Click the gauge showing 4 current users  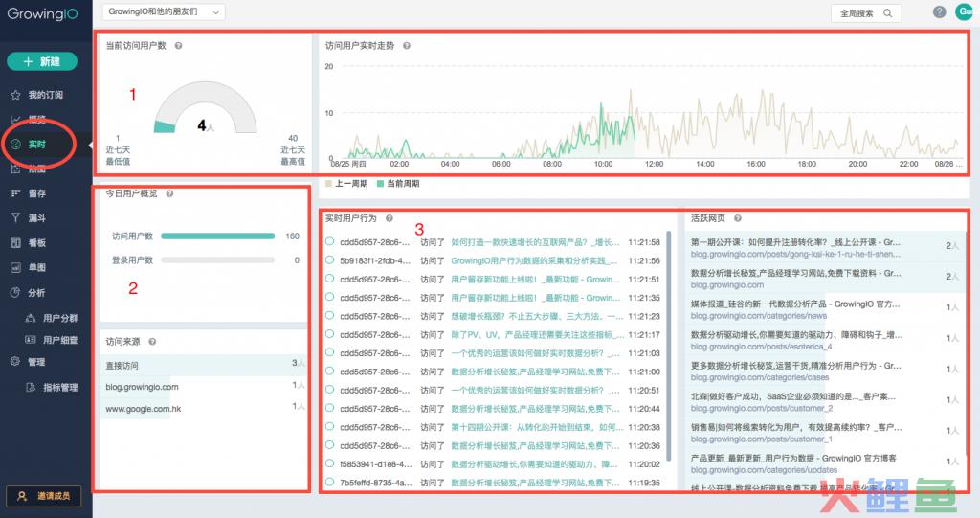point(206,107)
